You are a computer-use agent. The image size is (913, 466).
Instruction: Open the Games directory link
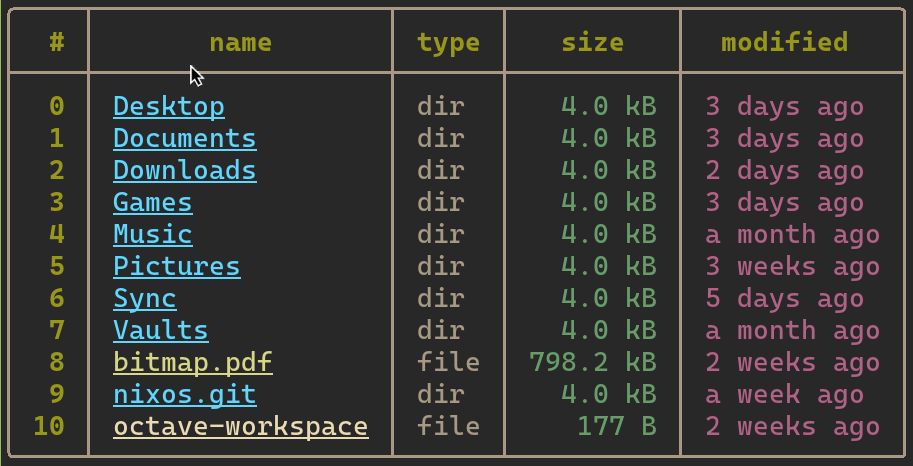pos(153,203)
